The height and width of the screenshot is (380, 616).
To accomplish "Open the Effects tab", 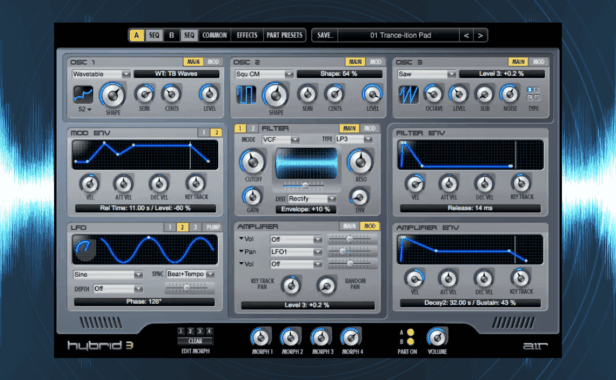I will [247, 35].
